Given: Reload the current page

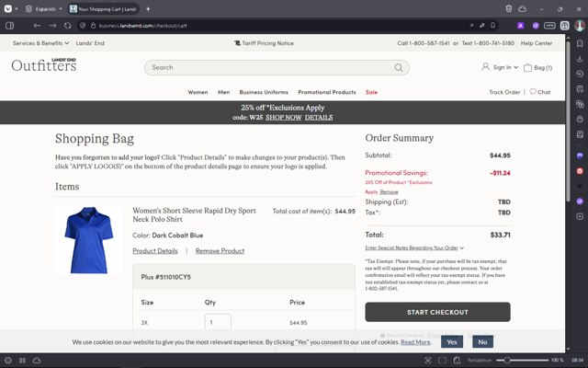Looking at the screenshot, I should (67, 26).
